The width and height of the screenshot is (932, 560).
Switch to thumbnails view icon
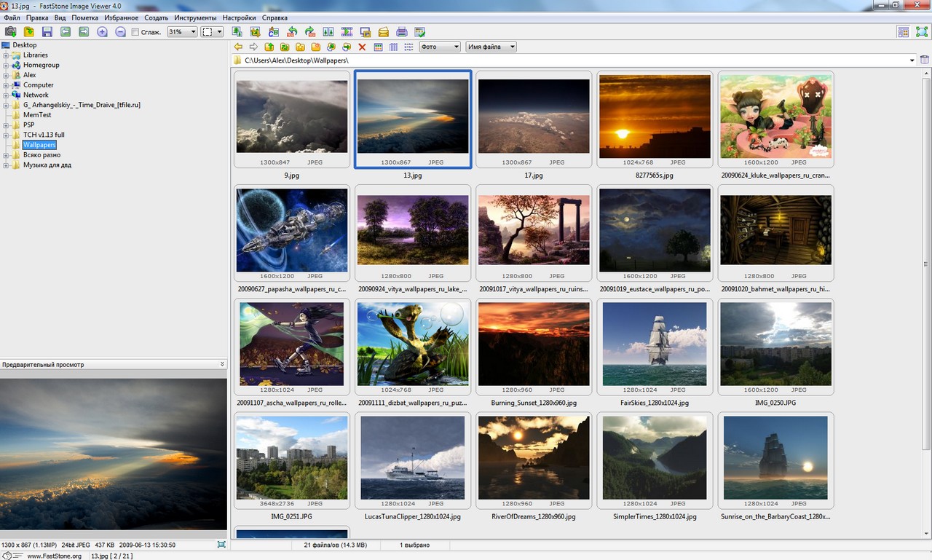pos(378,47)
